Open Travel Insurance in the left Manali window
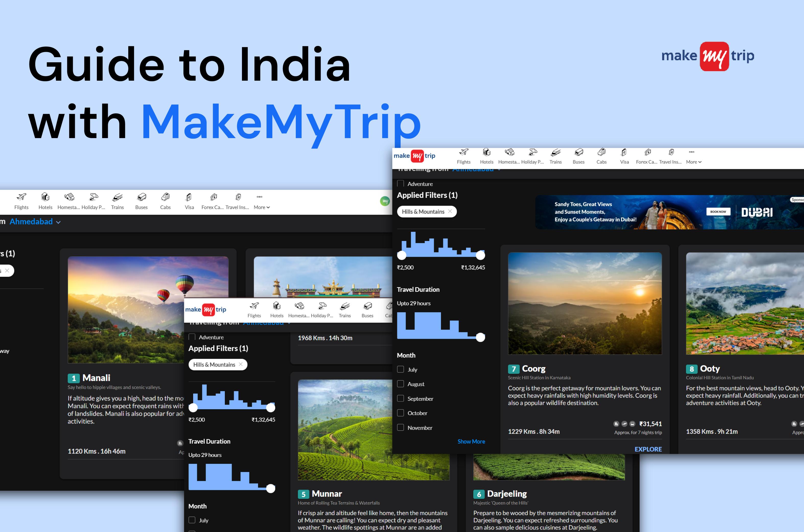Viewport: 804px width, 532px height. (x=237, y=201)
